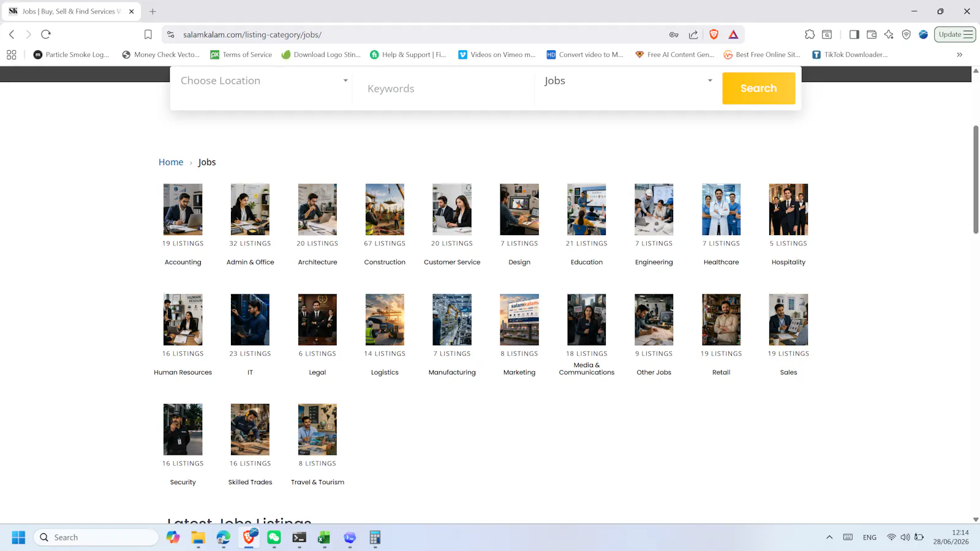Reload the page with the refresh icon
Viewport: 980px width, 551px height.
click(46, 34)
